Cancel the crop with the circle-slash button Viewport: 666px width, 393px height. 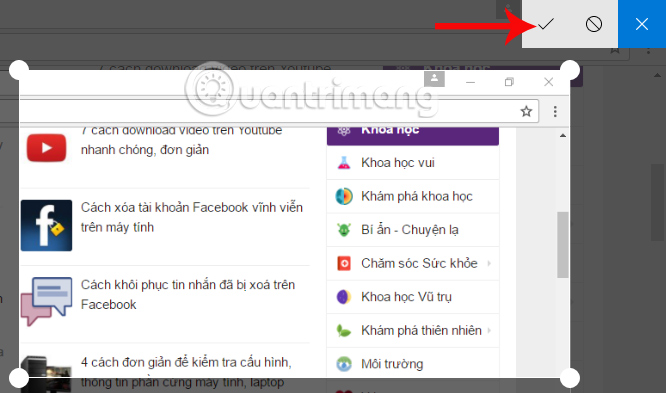click(594, 24)
